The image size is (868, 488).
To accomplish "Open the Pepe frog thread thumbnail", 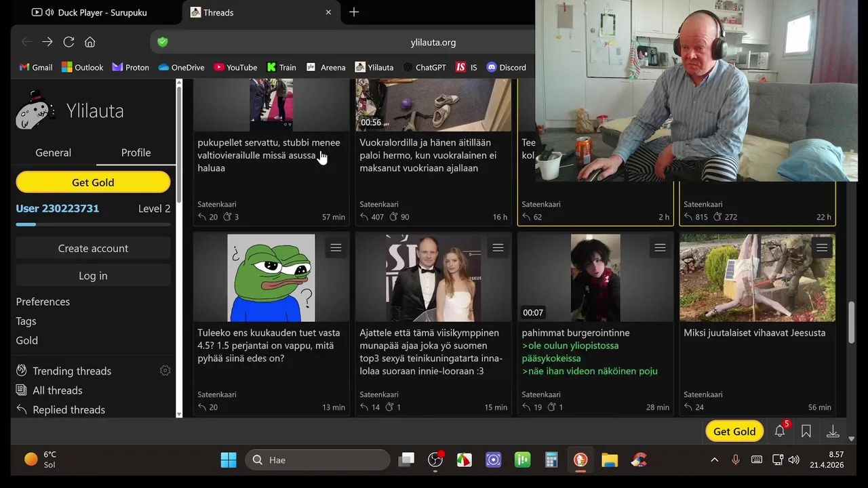I will coord(271,278).
